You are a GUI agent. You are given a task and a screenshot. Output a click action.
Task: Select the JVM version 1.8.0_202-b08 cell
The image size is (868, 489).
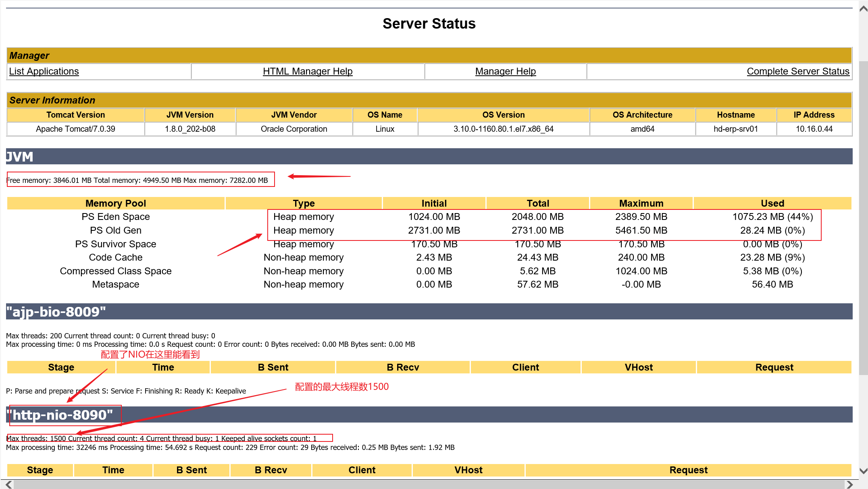point(190,129)
